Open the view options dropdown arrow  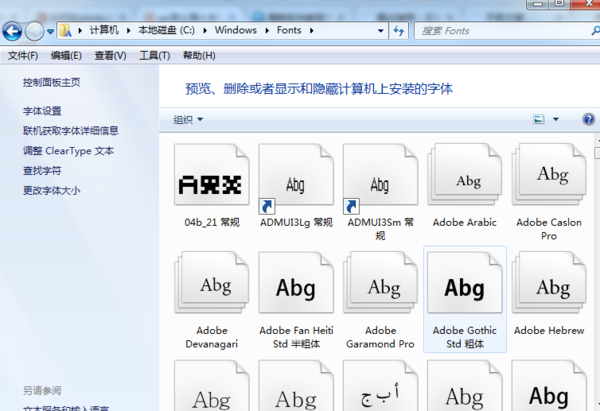coord(558,120)
